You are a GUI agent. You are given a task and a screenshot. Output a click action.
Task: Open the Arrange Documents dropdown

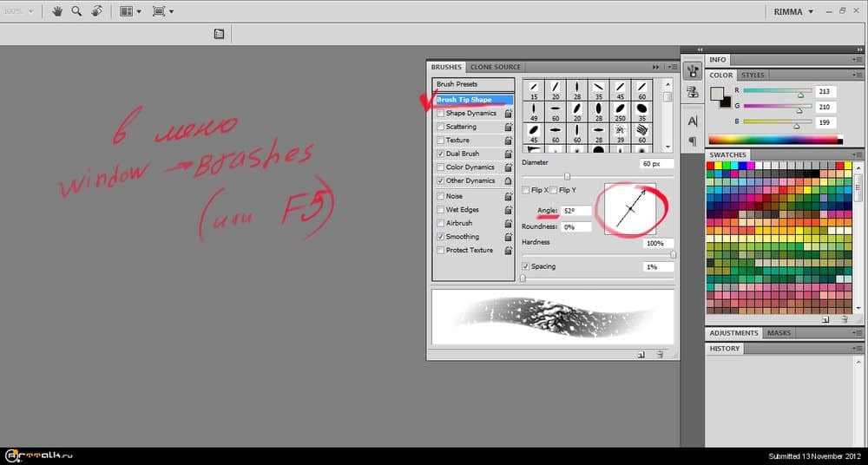tap(130, 11)
